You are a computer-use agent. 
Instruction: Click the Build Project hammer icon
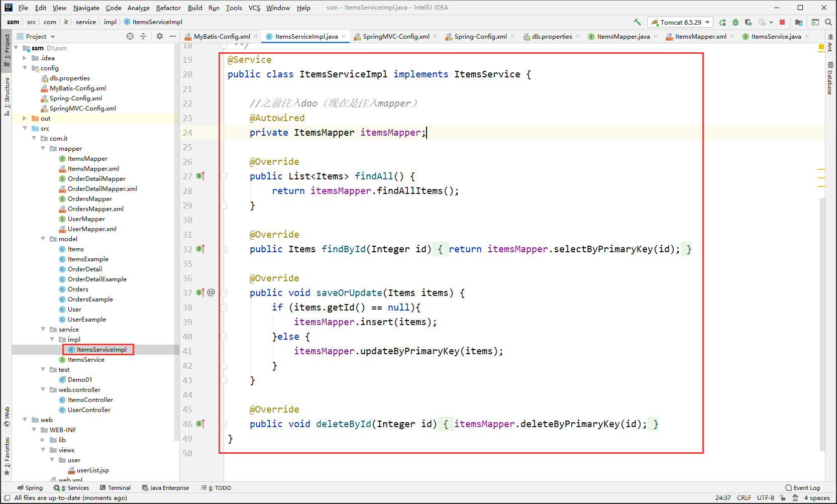[637, 22]
